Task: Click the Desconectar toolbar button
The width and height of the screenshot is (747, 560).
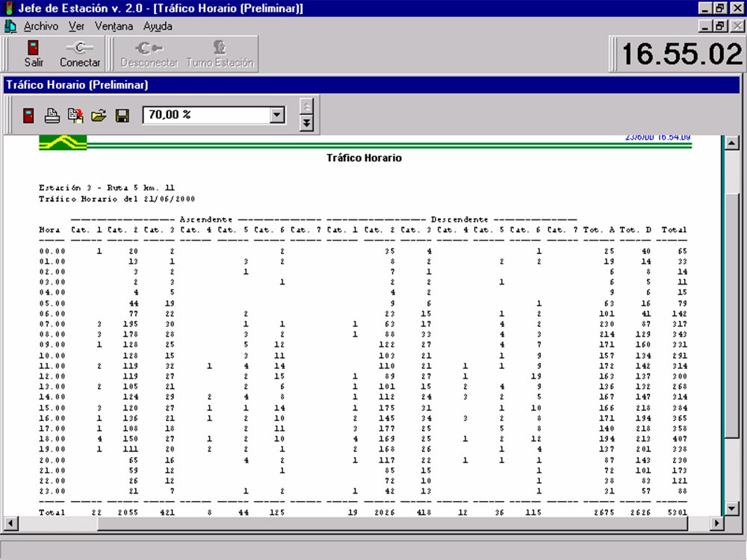Action: pos(149,55)
